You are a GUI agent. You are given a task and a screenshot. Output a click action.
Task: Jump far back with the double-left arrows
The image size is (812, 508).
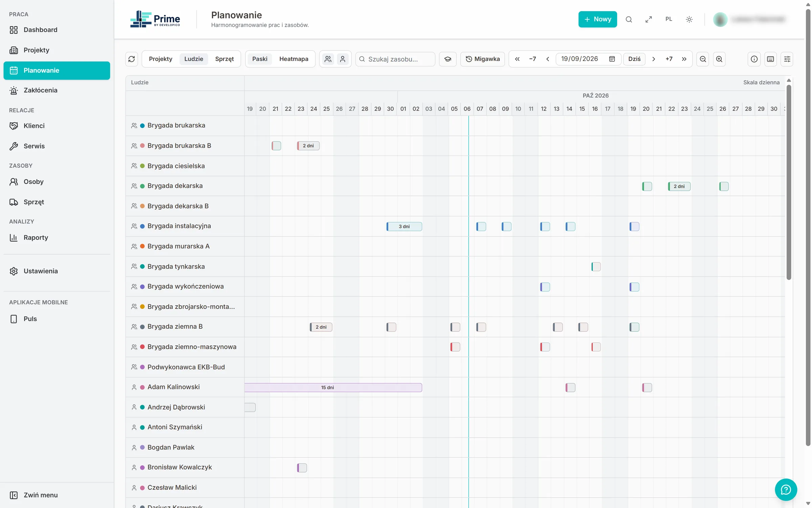[x=517, y=59]
